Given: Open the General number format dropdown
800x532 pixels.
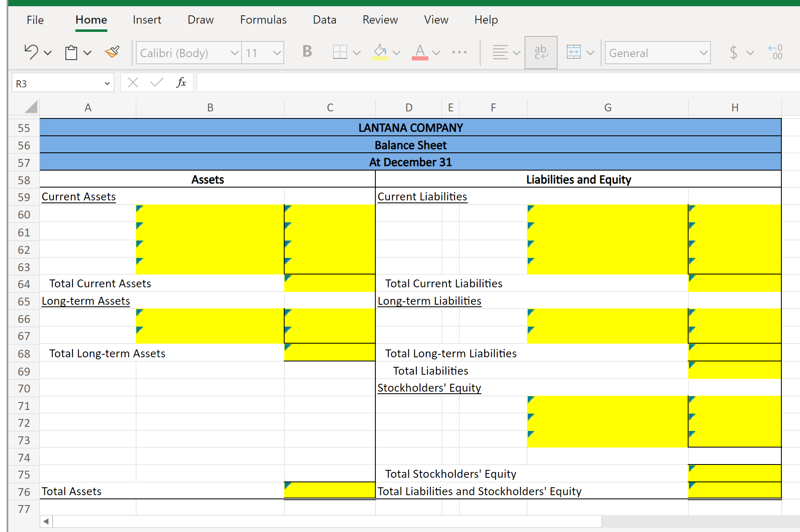Looking at the screenshot, I should coord(704,53).
